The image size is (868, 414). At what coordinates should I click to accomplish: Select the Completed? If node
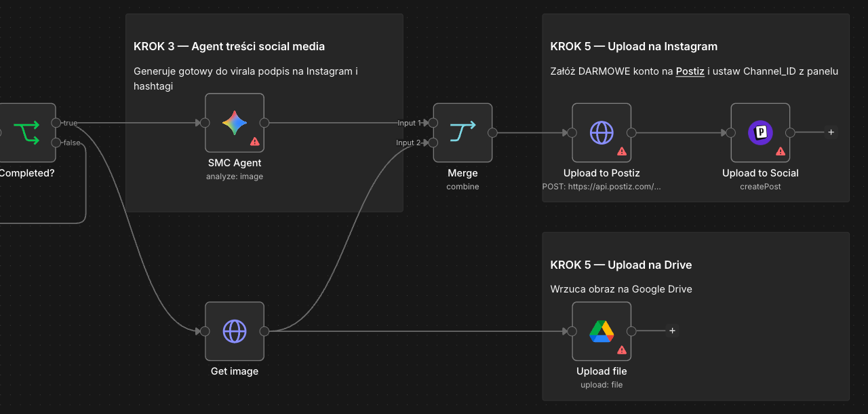coord(27,132)
